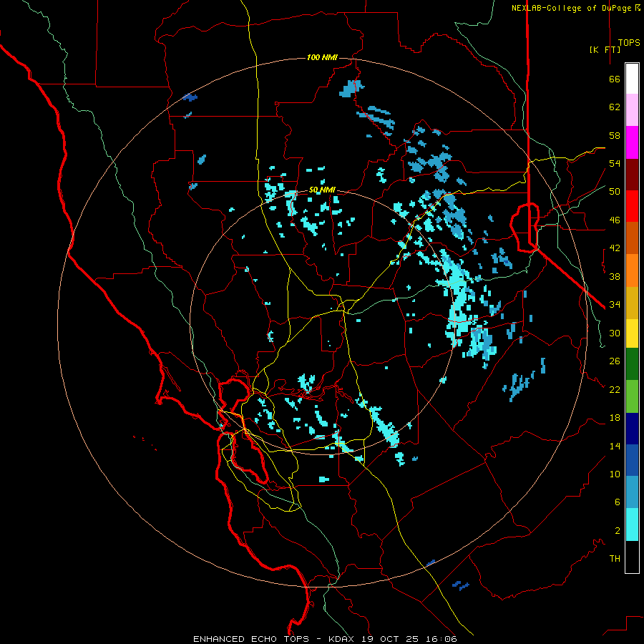644x644 pixels.
Task: Click the dark red 54 kft swatch
Action: click(x=632, y=175)
